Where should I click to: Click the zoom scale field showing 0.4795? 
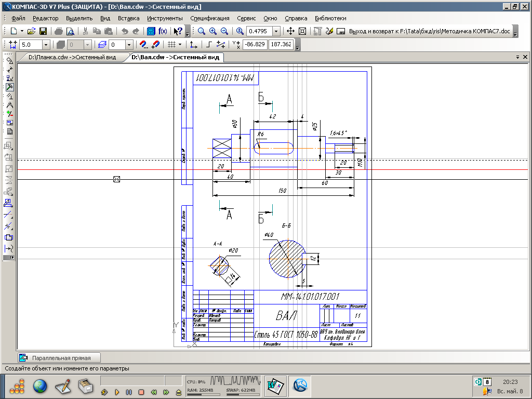tap(259, 31)
